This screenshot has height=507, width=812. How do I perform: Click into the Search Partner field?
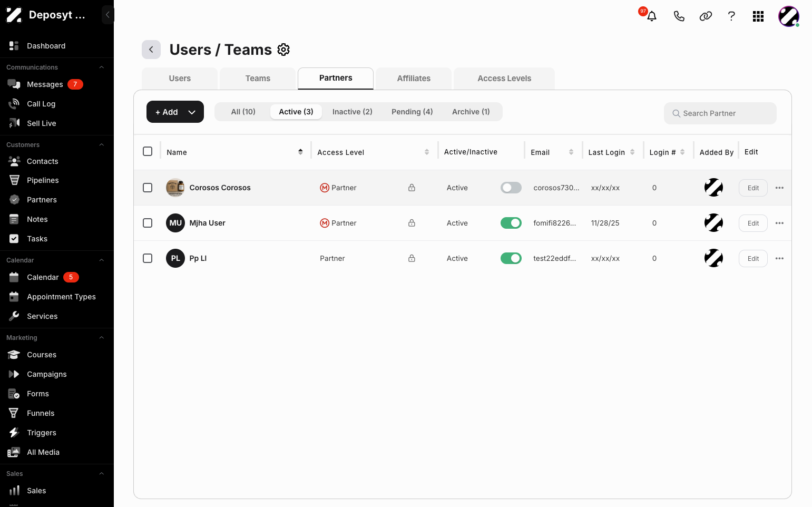point(720,113)
